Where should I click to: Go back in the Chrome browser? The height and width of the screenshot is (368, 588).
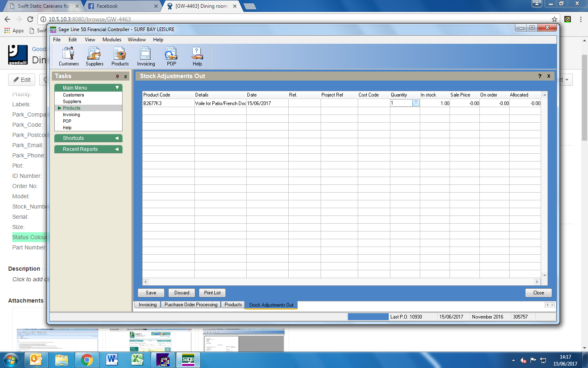click(7, 19)
